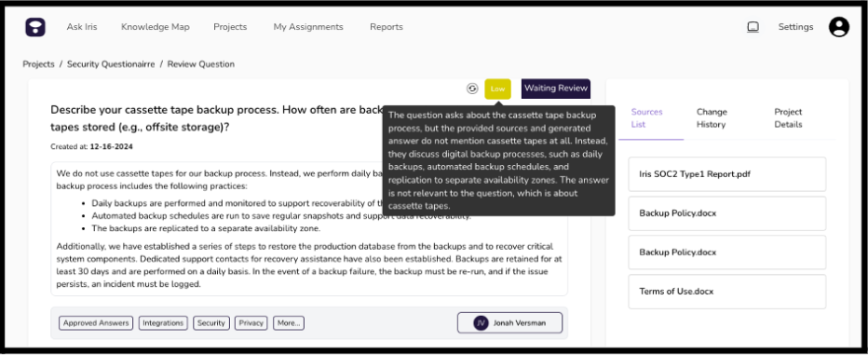868x355 pixels.
Task: Select the Approved Answers tag
Action: pos(96,323)
